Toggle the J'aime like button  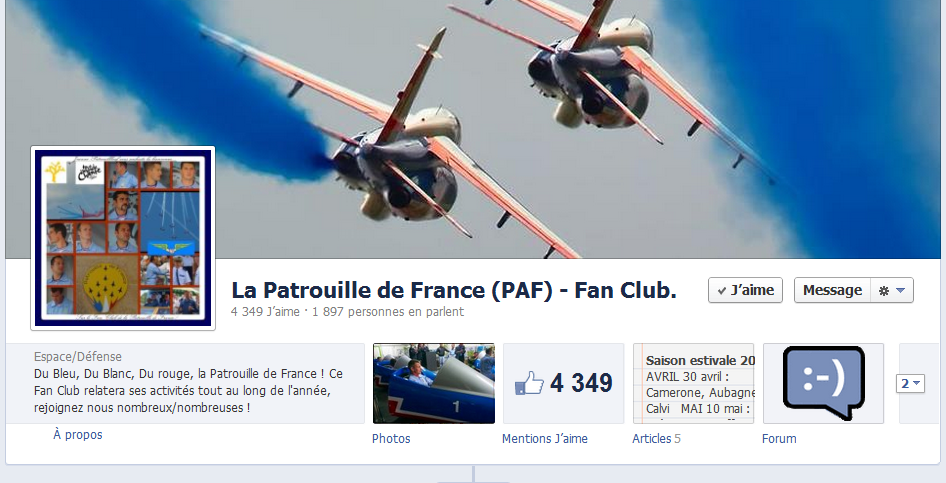(x=745, y=290)
